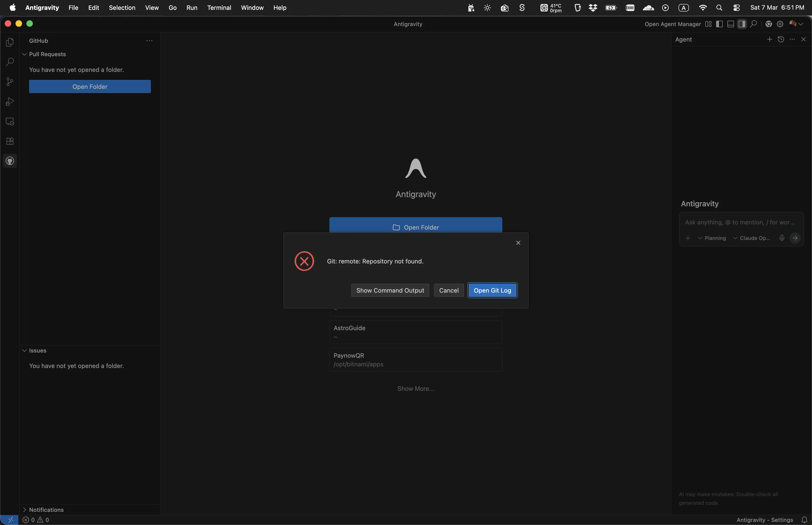Start a new Agent conversation with plus icon
This screenshot has width=812, height=525.
(x=769, y=39)
